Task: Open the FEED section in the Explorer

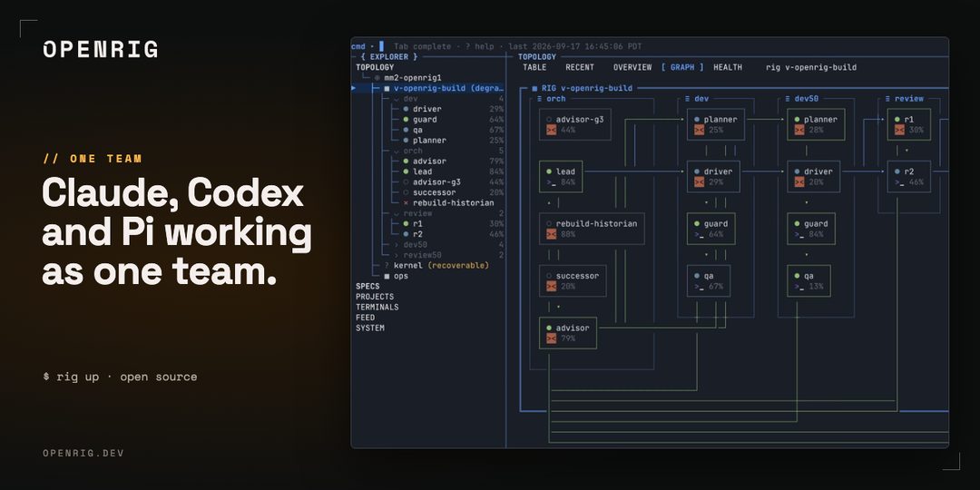Action: (x=366, y=318)
